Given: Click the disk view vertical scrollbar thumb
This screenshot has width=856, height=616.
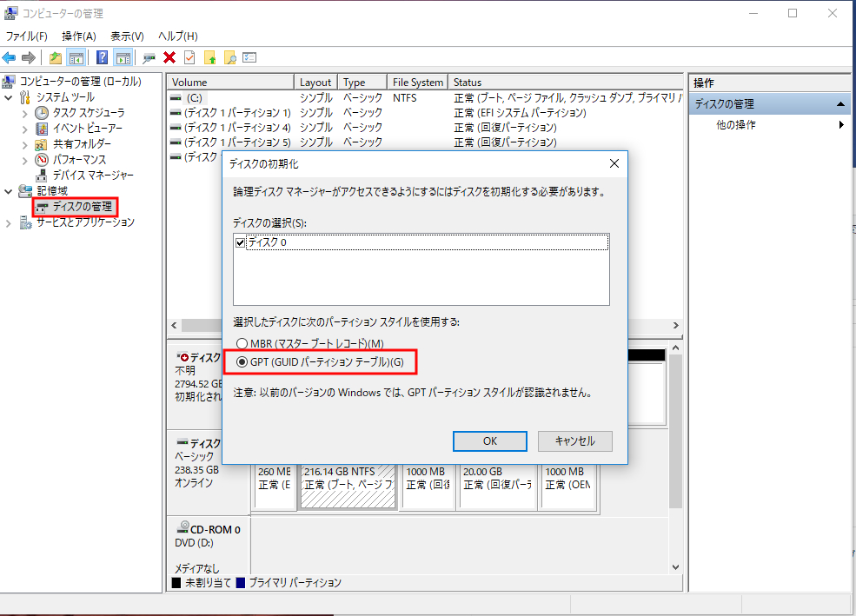Looking at the screenshot, I should click(676, 431).
